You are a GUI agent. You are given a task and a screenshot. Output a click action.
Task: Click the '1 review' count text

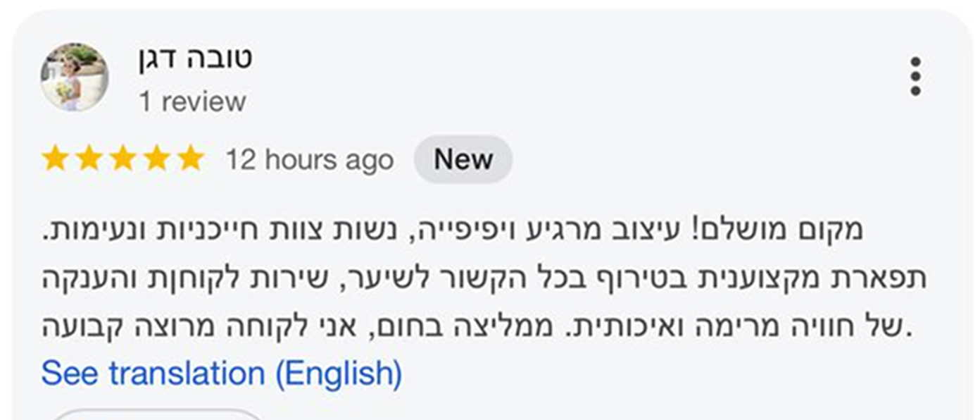[x=192, y=102]
